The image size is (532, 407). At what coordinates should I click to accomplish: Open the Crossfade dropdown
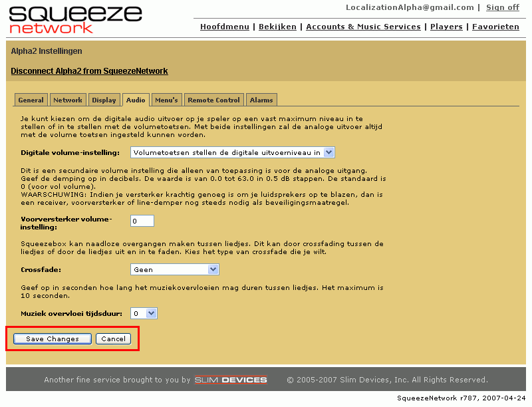point(174,269)
